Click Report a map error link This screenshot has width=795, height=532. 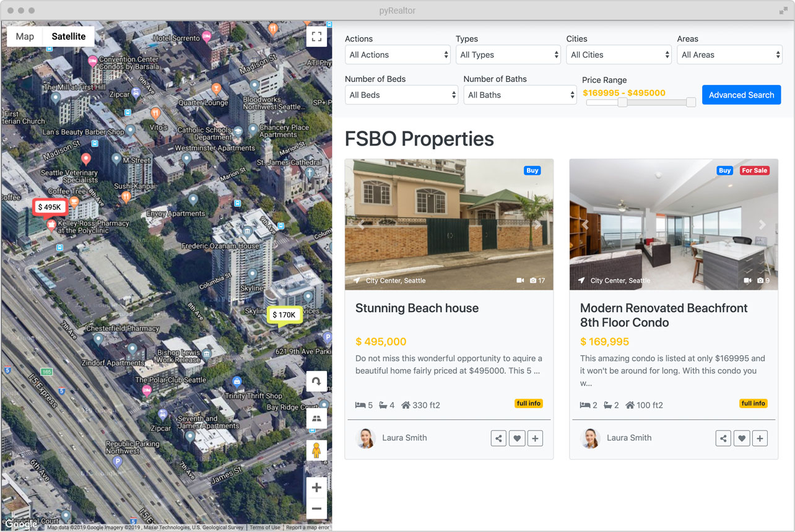(308, 528)
